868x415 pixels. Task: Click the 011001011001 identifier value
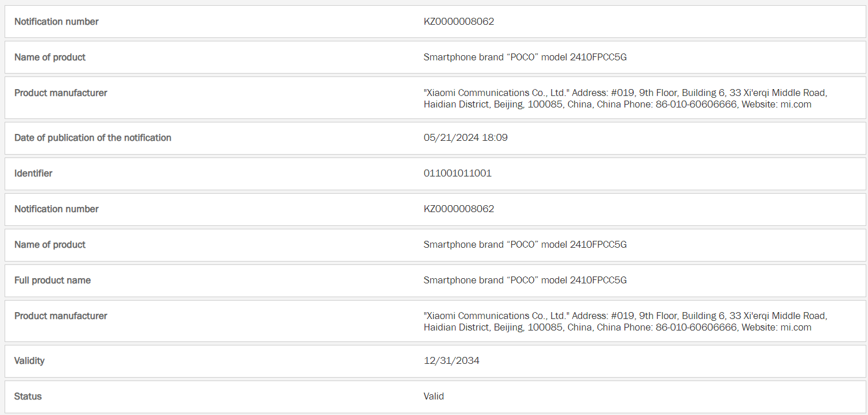coord(457,174)
